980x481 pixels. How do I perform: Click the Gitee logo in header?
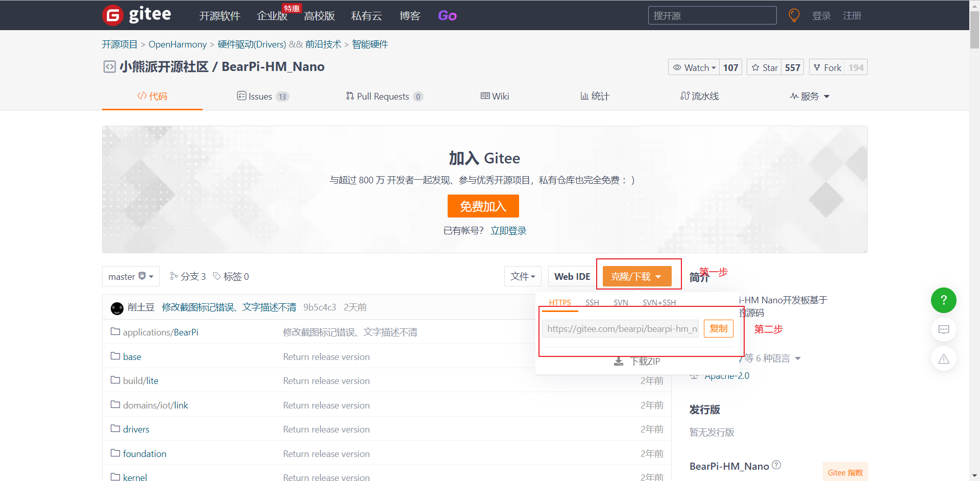click(137, 15)
